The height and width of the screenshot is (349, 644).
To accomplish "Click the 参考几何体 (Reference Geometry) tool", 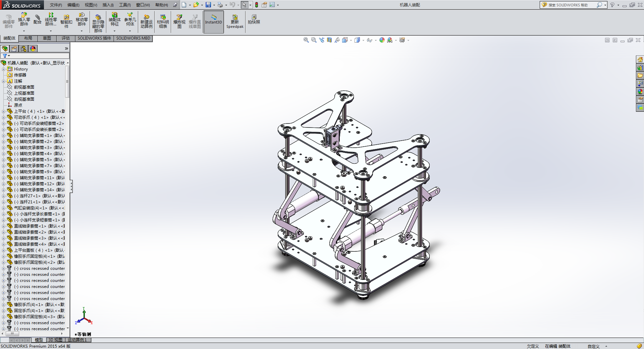I will coord(130,19).
